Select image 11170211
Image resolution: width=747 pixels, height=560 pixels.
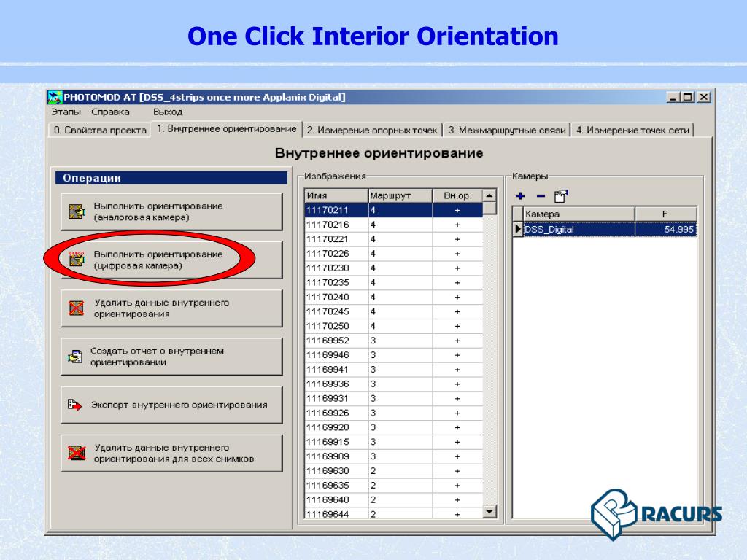(x=393, y=210)
